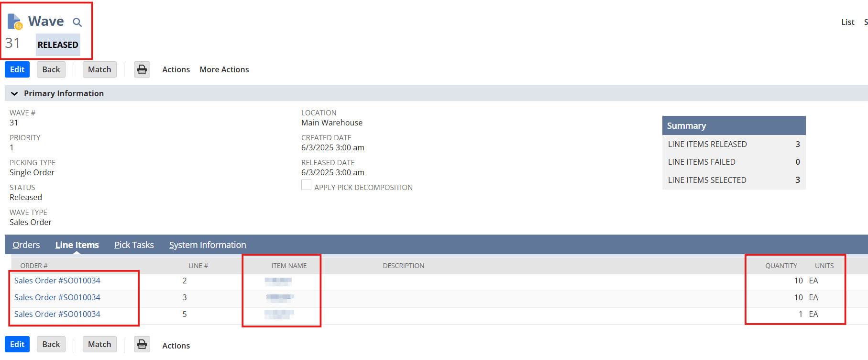This screenshot has width=868, height=360.
Task: Open Sales Order #SO010034 on line 5
Action: [x=57, y=314]
